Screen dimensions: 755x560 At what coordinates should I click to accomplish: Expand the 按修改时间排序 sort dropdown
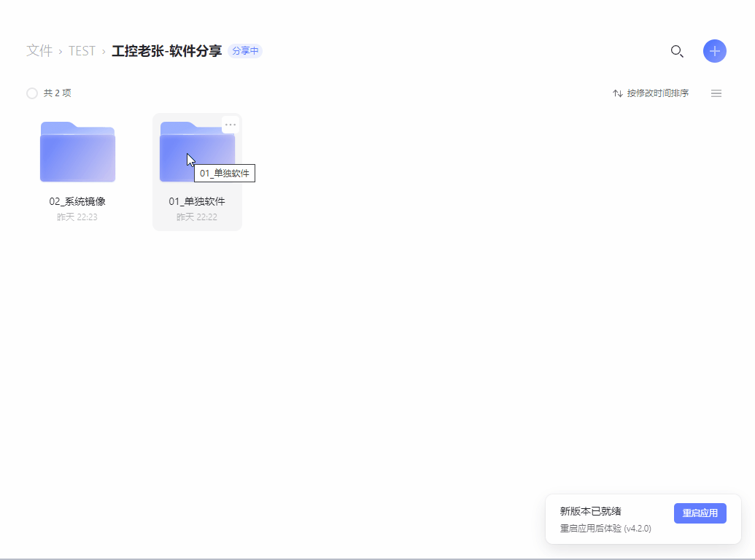click(657, 93)
